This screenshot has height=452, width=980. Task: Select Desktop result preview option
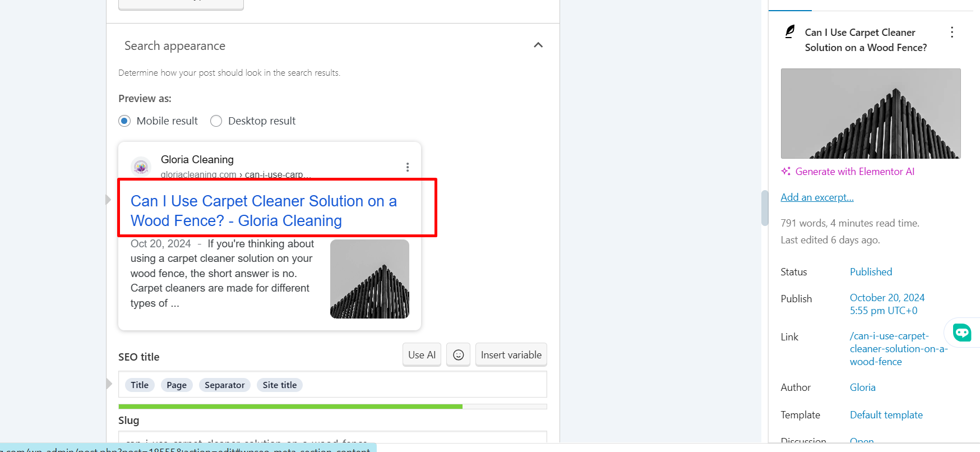(216, 121)
